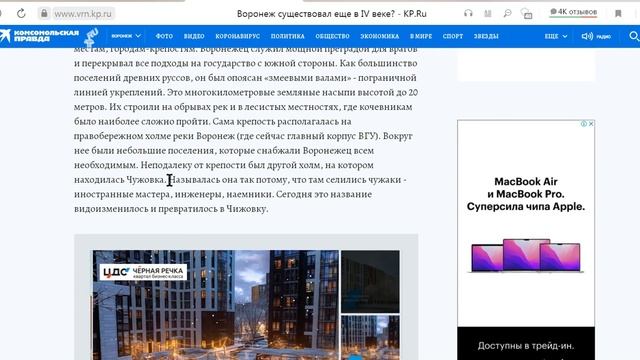Viewport: 640px width, 360px height.
Task: Close the MacBook ad with X
Action: pos(591,124)
